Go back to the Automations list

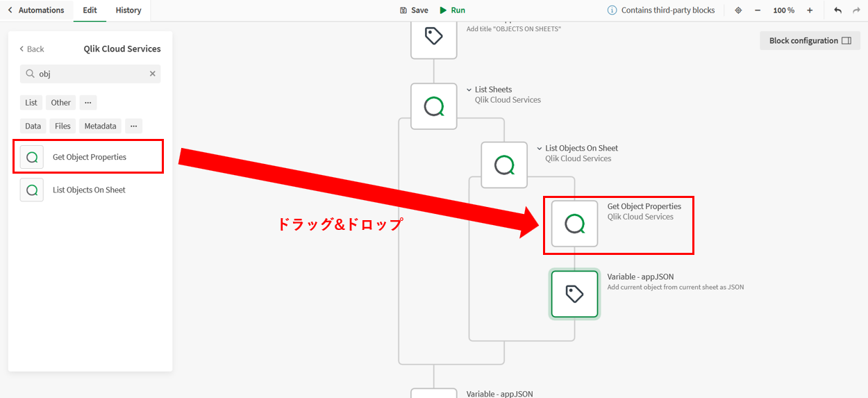coord(36,10)
